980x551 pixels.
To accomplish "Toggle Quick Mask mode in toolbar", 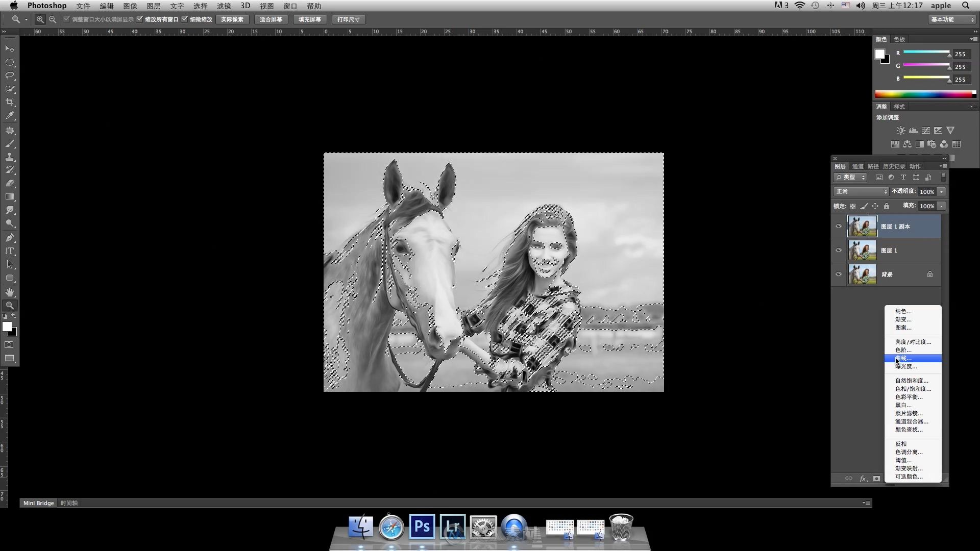I will [x=10, y=345].
